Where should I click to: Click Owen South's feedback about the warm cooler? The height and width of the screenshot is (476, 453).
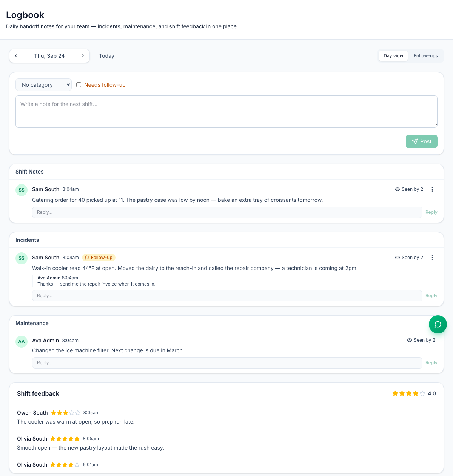coord(76,422)
